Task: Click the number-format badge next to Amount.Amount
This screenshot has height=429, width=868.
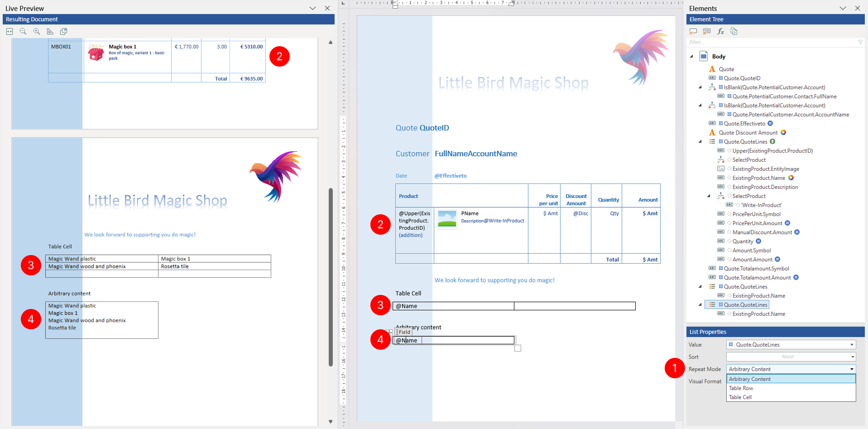Action: (x=777, y=259)
